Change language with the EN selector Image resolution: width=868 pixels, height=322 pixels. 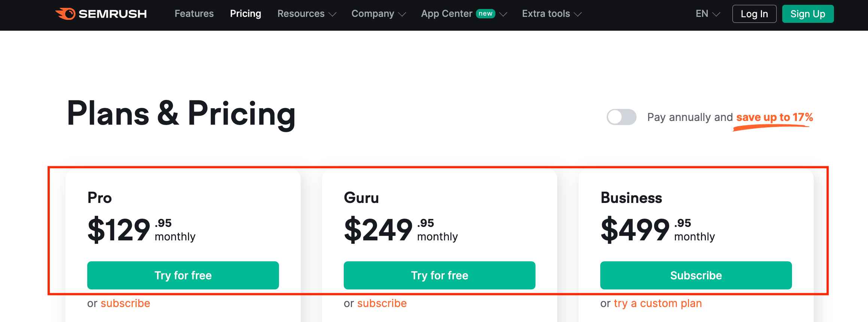[707, 14]
